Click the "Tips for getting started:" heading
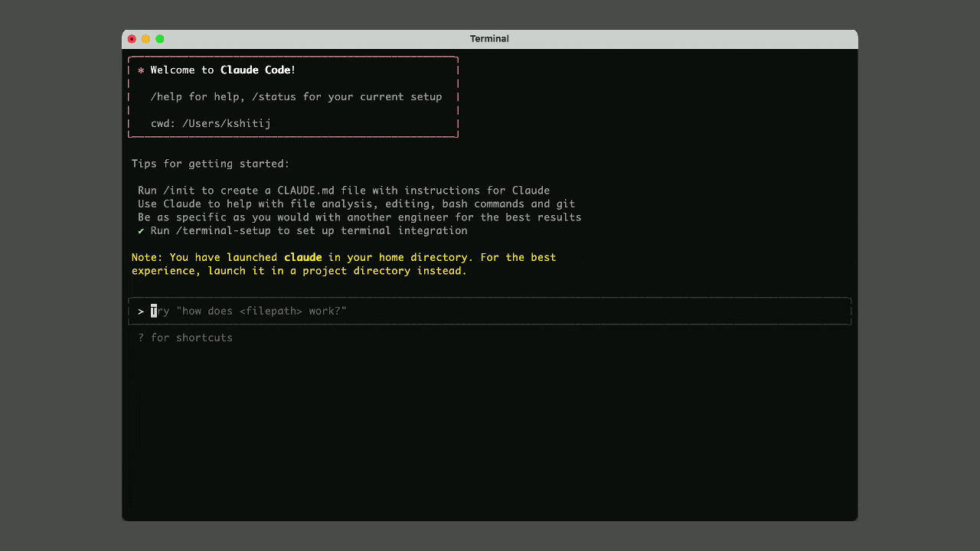This screenshot has width=980, height=551. tap(211, 164)
